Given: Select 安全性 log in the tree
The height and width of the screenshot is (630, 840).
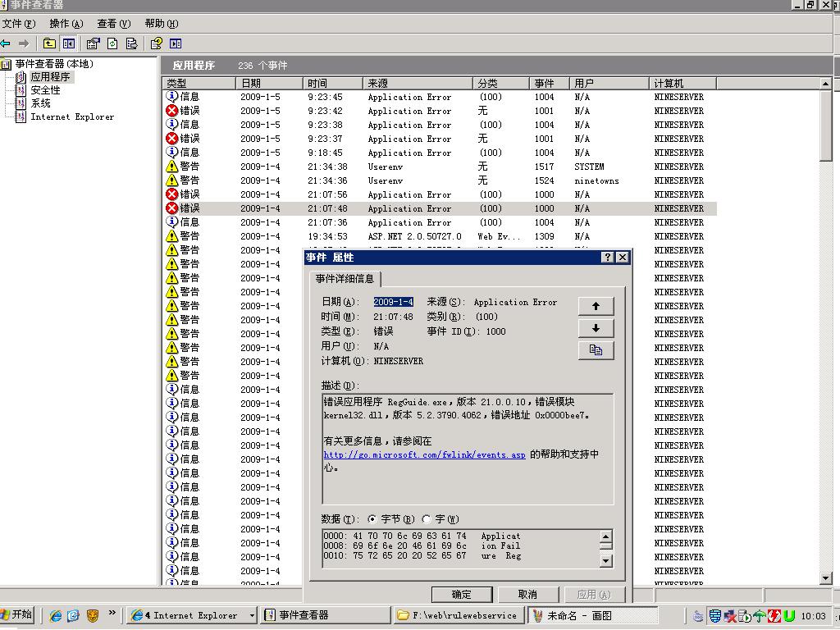Looking at the screenshot, I should click(x=45, y=90).
